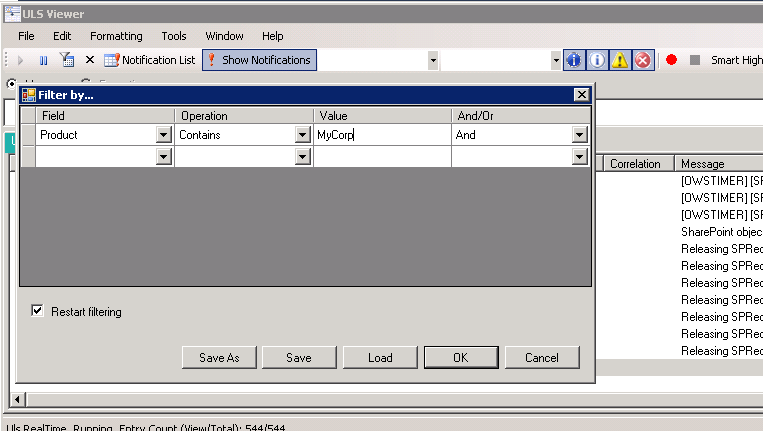Click the Save As button
Screen dimensions: 763x431
click(219, 358)
